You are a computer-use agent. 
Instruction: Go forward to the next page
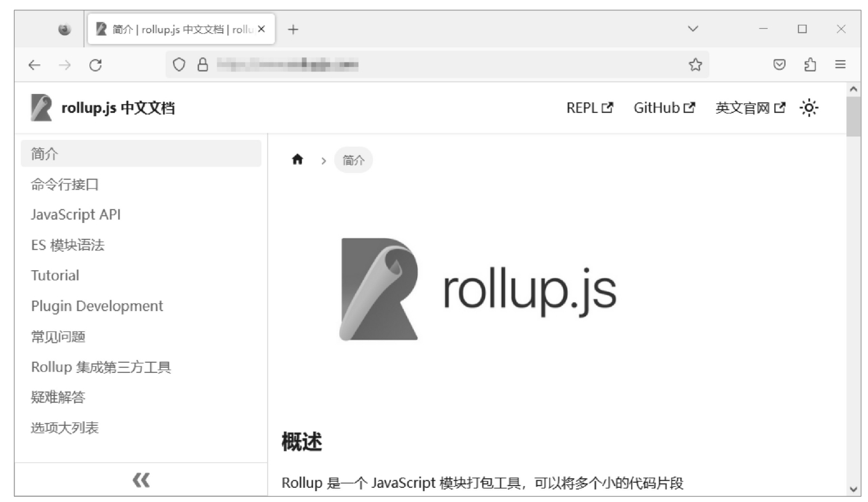point(65,65)
